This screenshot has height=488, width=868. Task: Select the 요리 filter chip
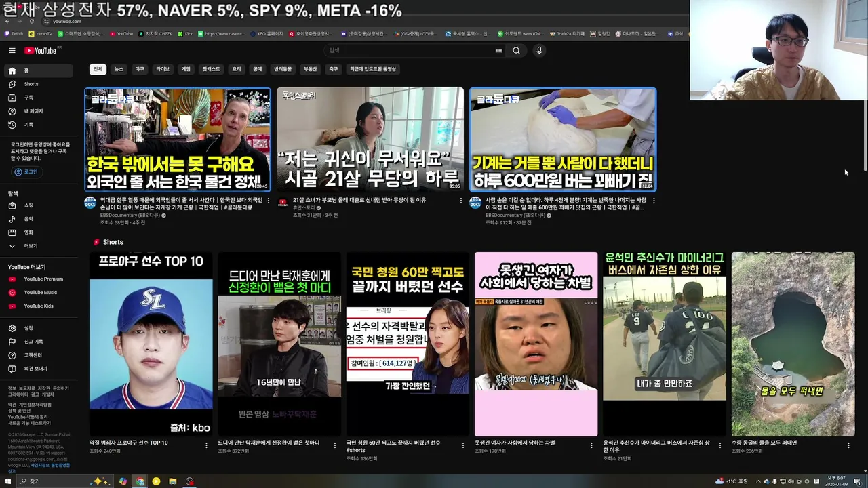pos(237,69)
